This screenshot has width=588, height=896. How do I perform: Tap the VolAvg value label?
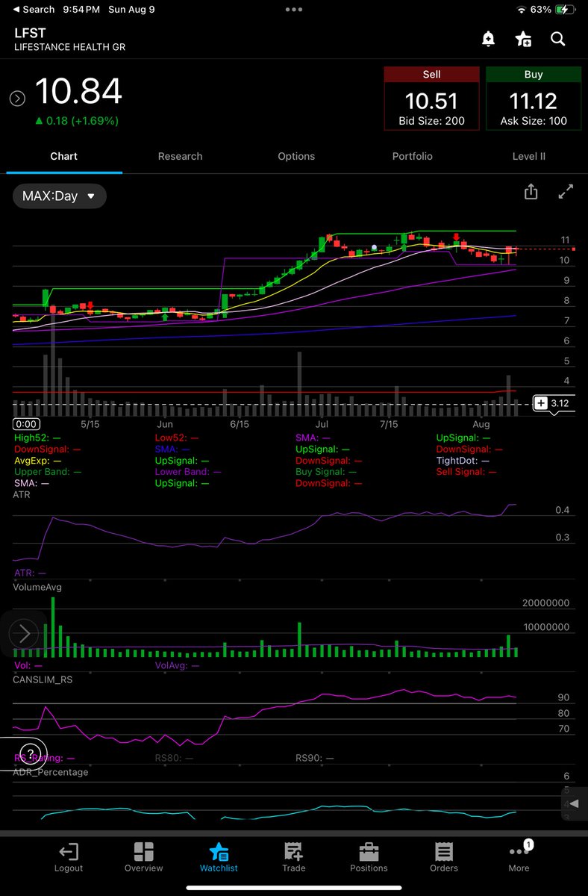[177, 665]
